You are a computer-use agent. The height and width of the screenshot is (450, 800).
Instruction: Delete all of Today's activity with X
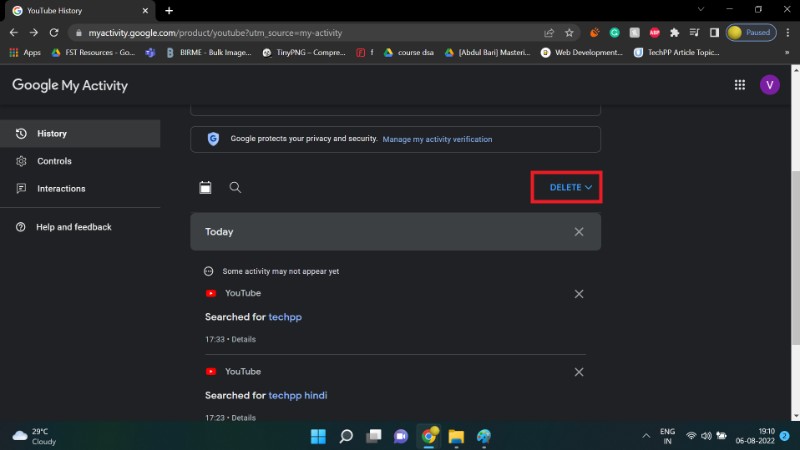pos(579,232)
